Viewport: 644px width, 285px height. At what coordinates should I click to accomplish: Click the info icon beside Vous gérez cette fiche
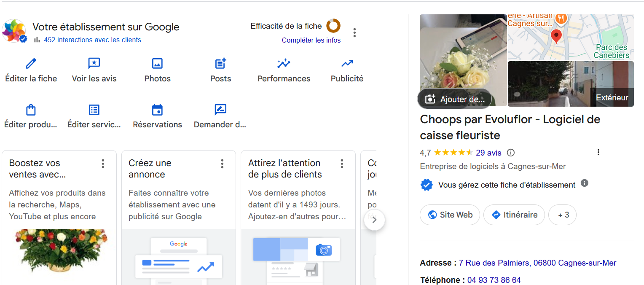click(x=584, y=183)
